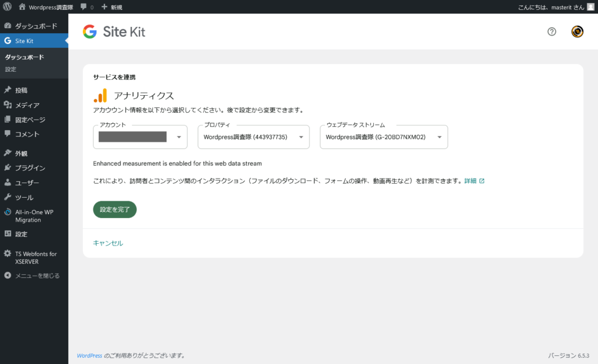Screen dimensions: 598x364
Task: Open the Site Kit help icon
Action: point(552,32)
